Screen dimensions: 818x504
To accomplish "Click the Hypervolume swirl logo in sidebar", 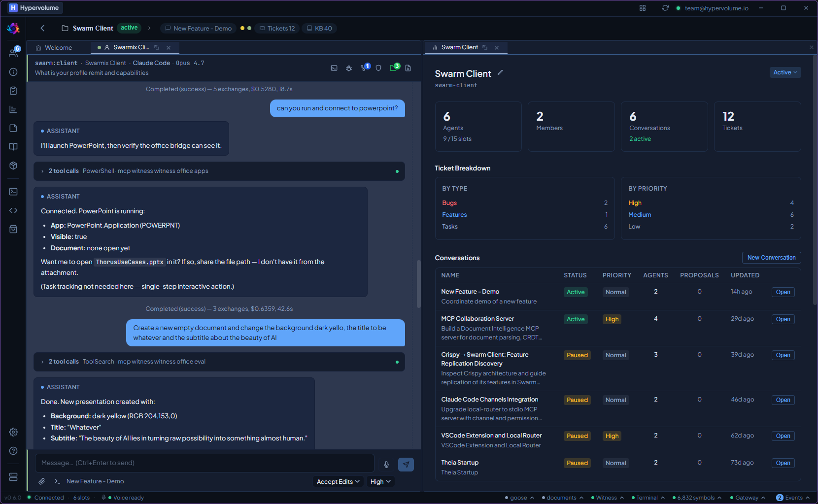I will [x=13, y=29].
